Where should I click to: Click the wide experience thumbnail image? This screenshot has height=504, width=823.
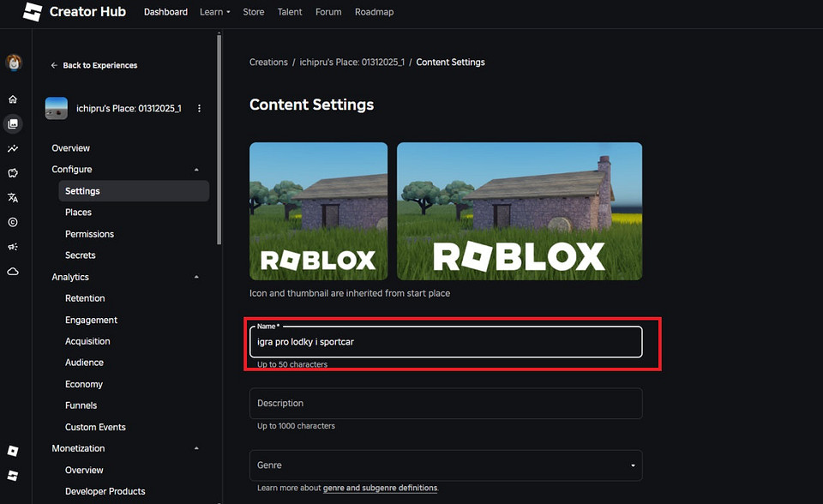pyautogui.click(x=519, y=211)
